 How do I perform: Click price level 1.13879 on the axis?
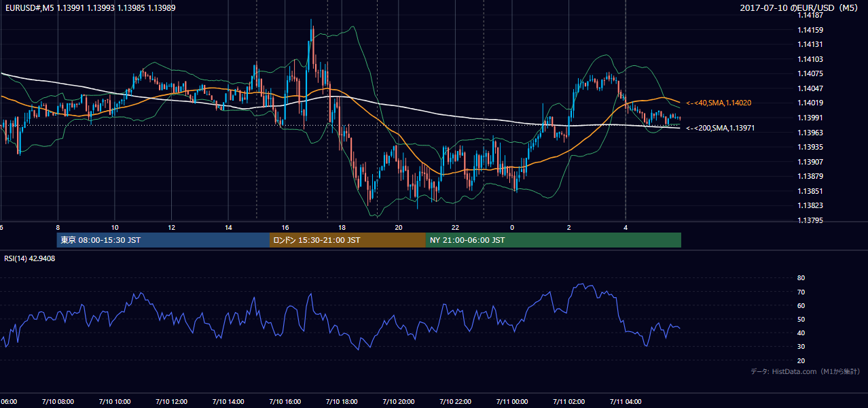click(810, 177)
